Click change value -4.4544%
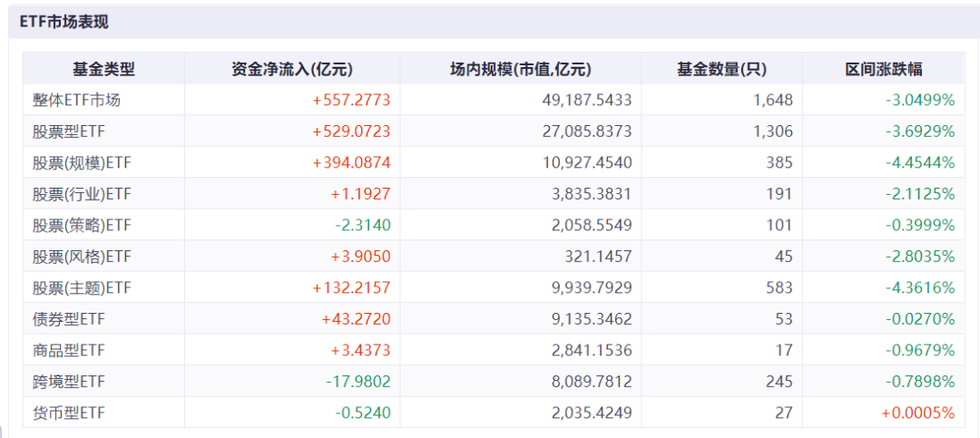This screenshot has width=980, height=438. tap(920, 162)
